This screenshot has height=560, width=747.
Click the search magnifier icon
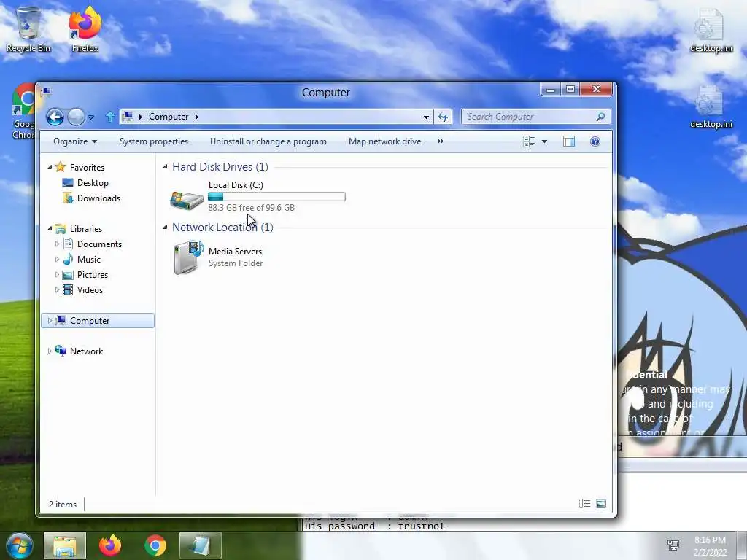point(601,117)
